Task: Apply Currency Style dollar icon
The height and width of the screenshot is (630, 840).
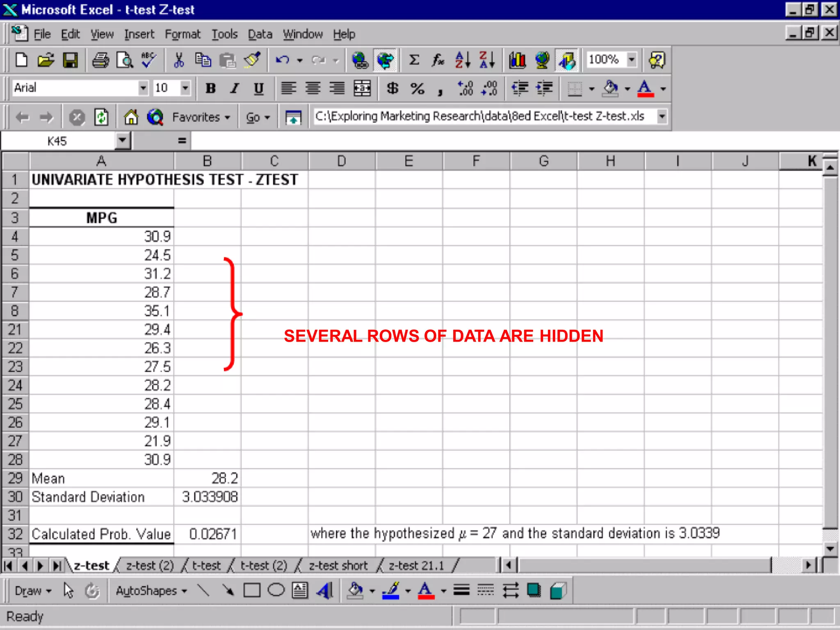Action: point(393,88)
